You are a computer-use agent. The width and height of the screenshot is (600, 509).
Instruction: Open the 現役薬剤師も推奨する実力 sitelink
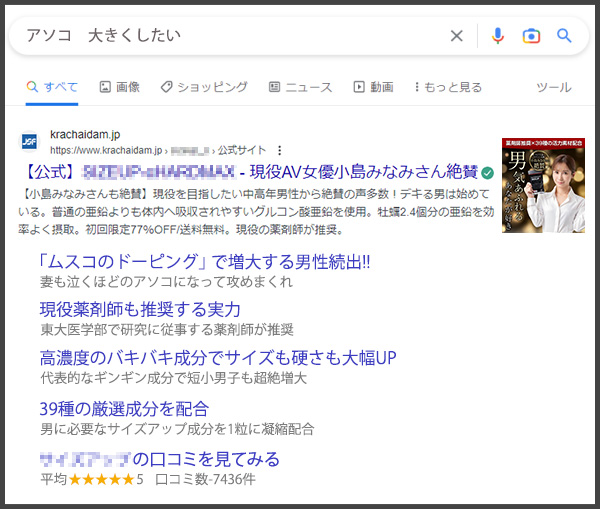(x=140, y=310)
